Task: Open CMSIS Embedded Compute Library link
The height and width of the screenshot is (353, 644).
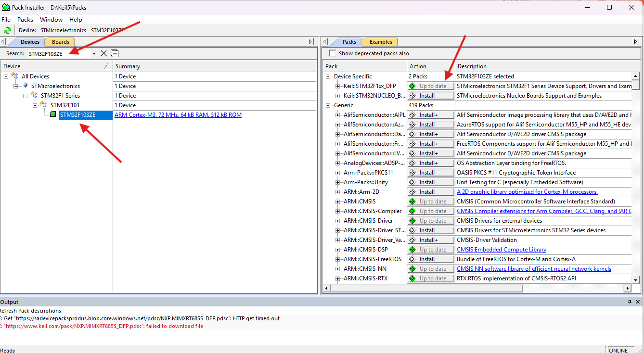Action: coord(502,250)
